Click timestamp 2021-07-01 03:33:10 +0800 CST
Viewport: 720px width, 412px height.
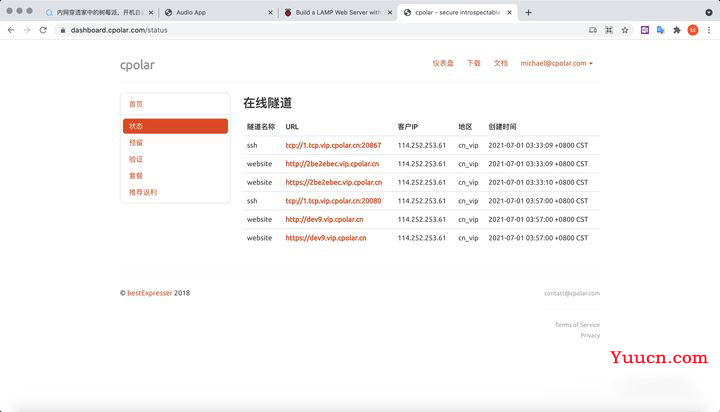[x=538, y=182]
